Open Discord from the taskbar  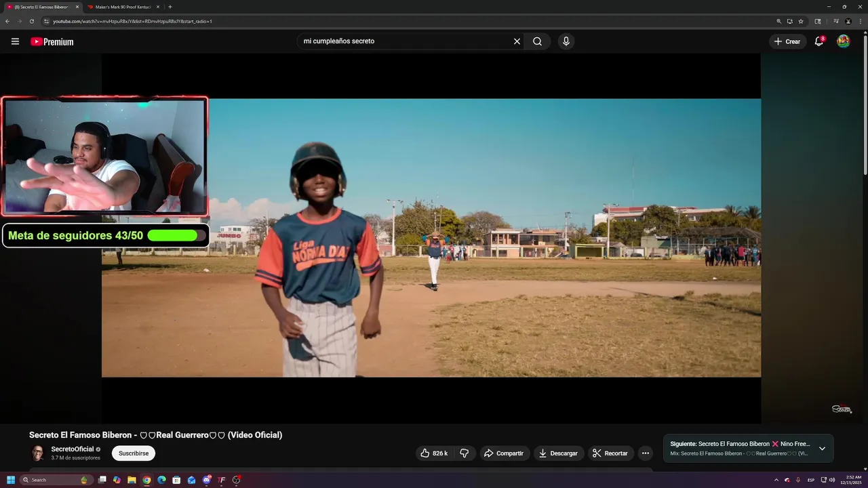206,480
